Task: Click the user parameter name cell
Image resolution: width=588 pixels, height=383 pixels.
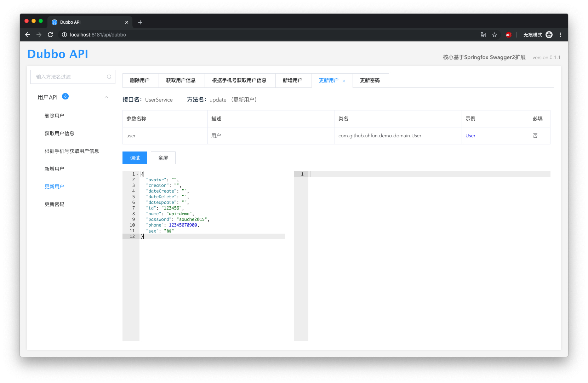Action: [x=165, y=136]
